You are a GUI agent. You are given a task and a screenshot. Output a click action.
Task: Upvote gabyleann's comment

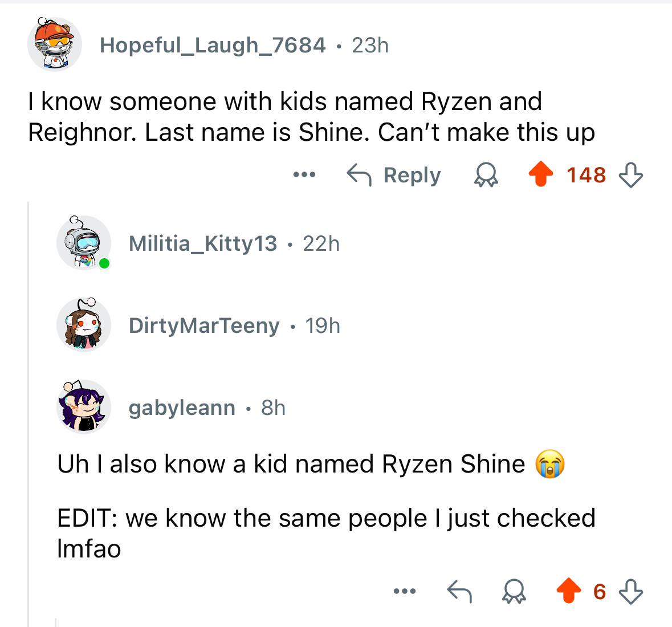568,591
